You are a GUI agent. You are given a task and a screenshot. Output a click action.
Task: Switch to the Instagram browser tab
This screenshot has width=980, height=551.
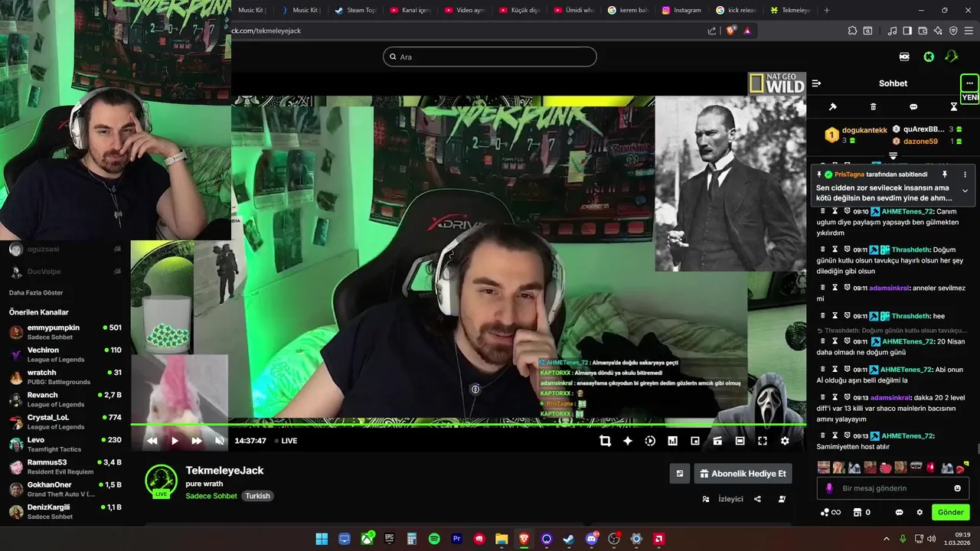[x=681, y=10]
